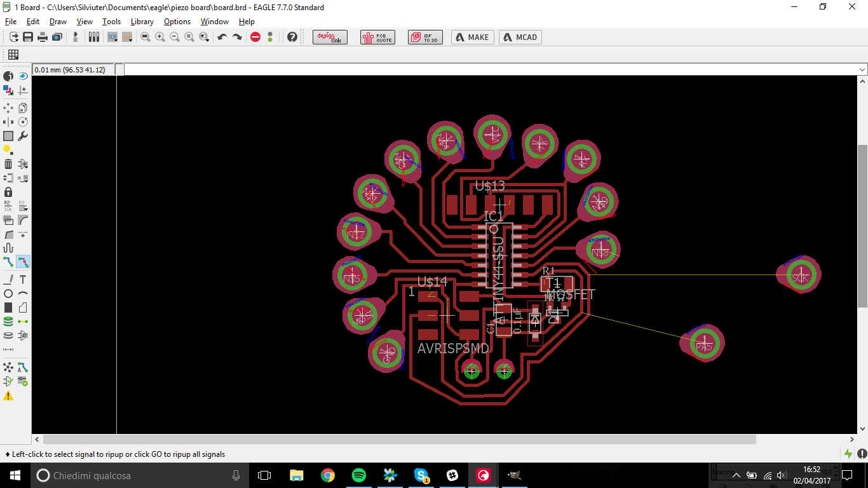Redo the last undone action
The height and width of the screenshot is (488, 868).
pos(237,37)
